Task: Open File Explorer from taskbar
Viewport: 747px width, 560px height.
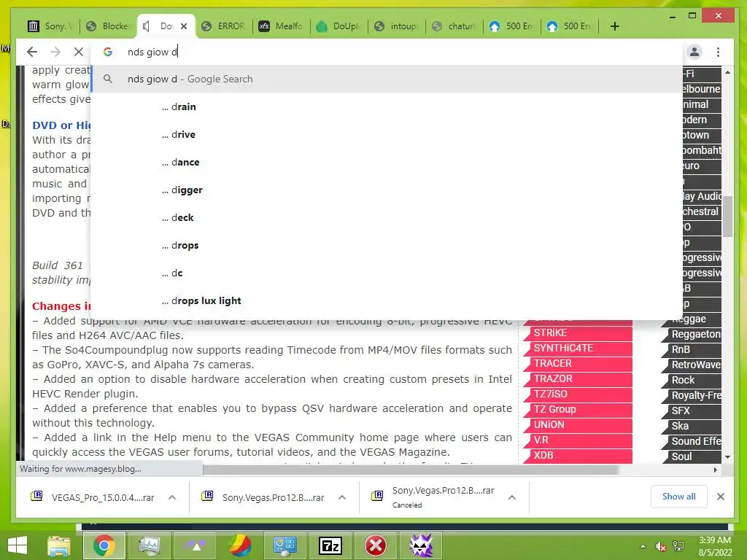Action: coord(58,545)
